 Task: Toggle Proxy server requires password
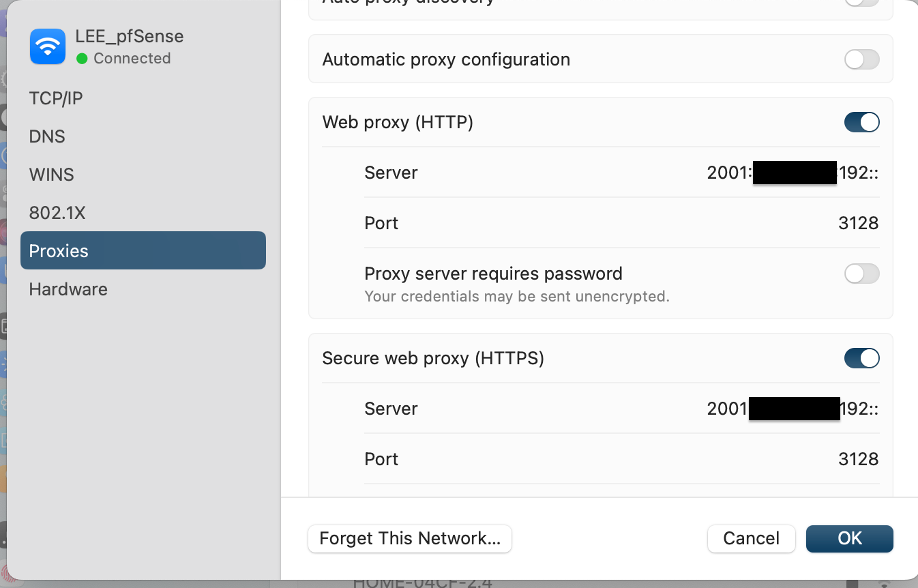click(x=862, y=274)
